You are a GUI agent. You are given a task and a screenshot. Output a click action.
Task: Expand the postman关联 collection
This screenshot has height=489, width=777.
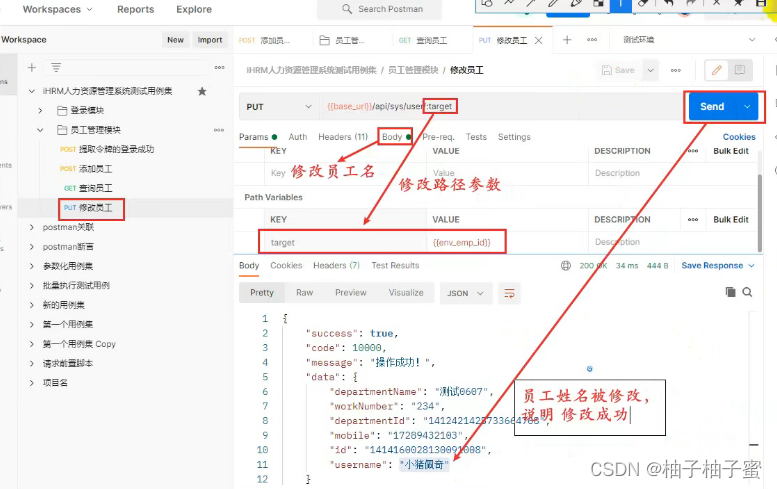click(32, 227)
